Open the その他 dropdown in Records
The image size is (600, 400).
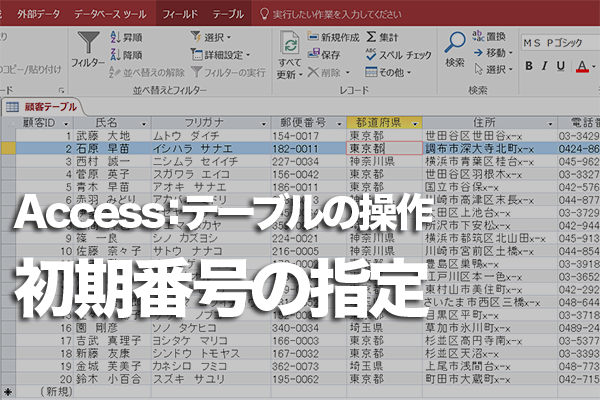click(x=388, y=72)
